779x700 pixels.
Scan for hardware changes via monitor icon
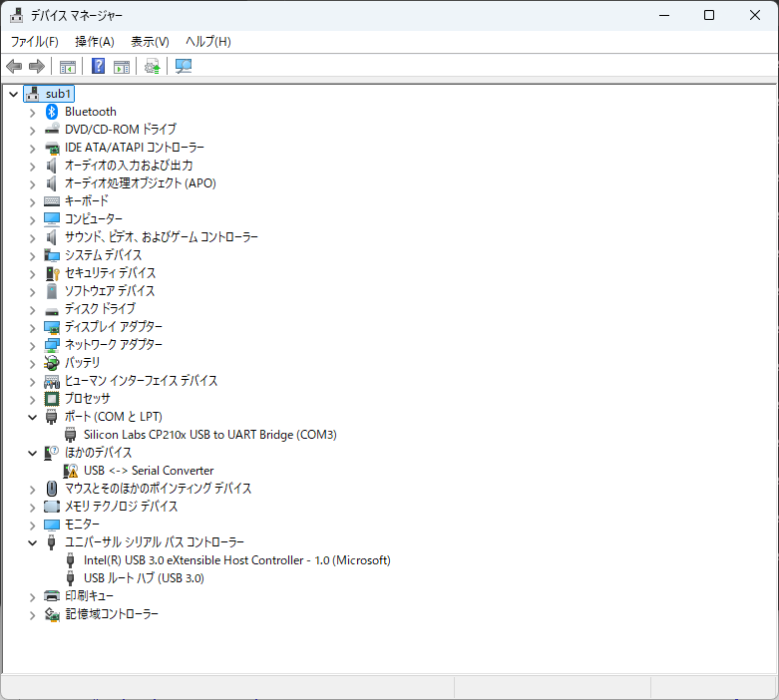[x=184, y=67]
